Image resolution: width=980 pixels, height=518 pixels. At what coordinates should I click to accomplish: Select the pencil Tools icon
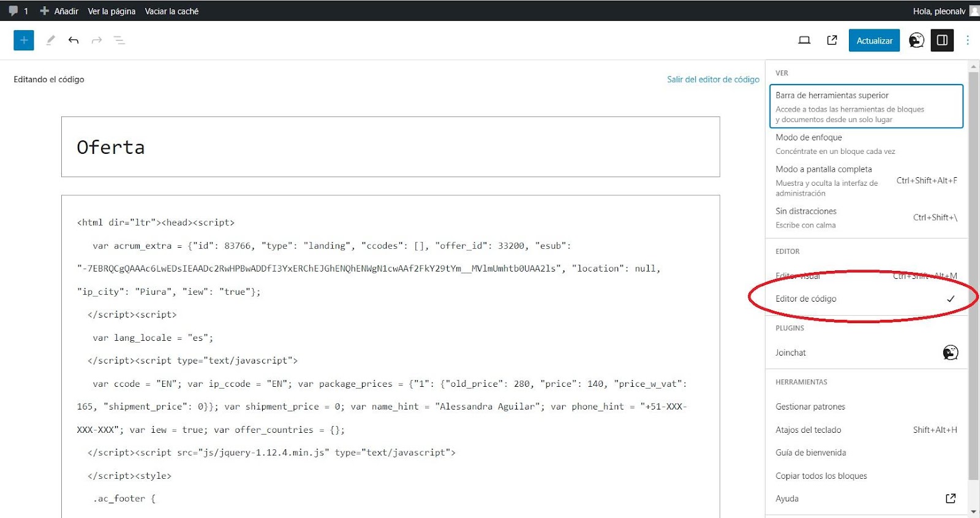50,40
